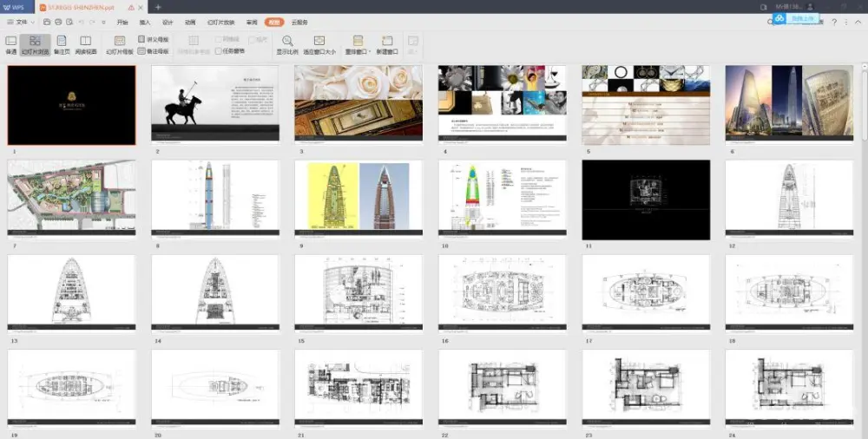Open the Arrange Windows dropdown
Screen dimensions: 868x439
point(358,45)
